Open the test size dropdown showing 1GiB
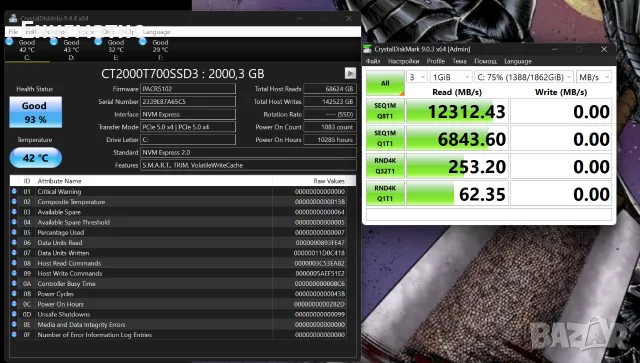640x363 pixels. (451, 77)
